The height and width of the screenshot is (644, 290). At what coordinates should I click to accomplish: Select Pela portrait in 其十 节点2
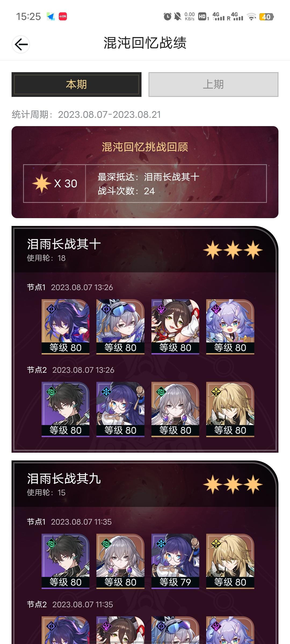(x=120, y=409)
